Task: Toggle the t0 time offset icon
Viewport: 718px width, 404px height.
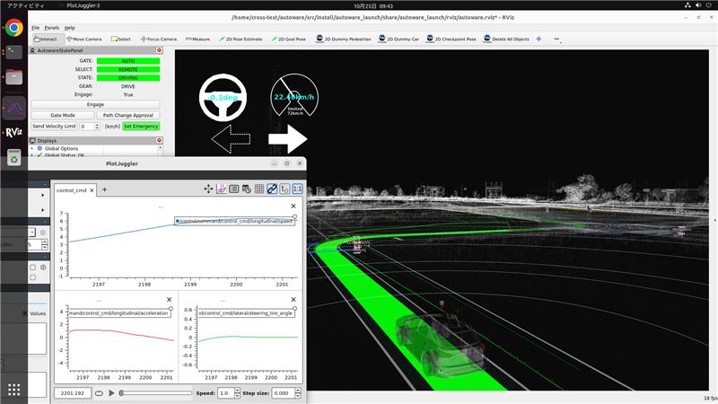Action: coord(285,189)
